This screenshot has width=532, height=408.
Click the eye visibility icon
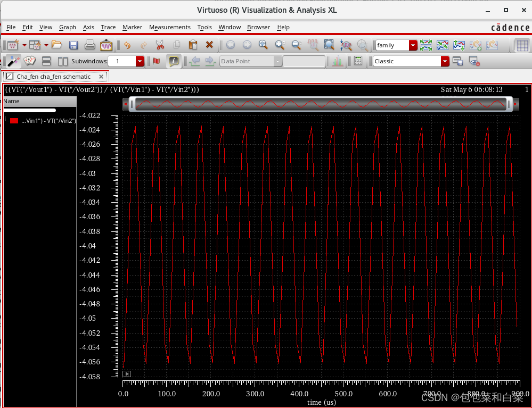click(x=474, y=61)
